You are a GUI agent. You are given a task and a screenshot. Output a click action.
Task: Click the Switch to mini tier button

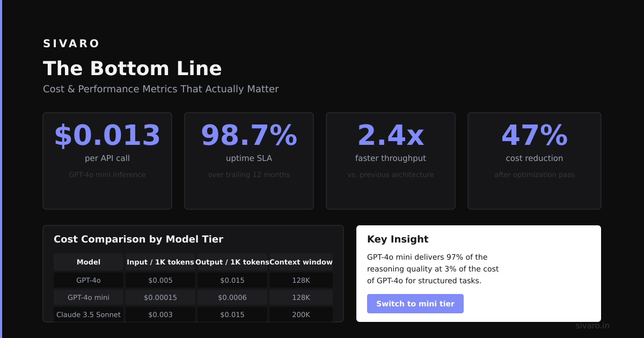415,304
